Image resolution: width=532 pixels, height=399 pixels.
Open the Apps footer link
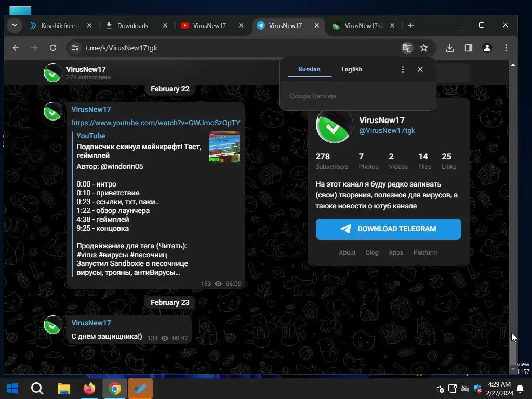click(x=395, y=252)
